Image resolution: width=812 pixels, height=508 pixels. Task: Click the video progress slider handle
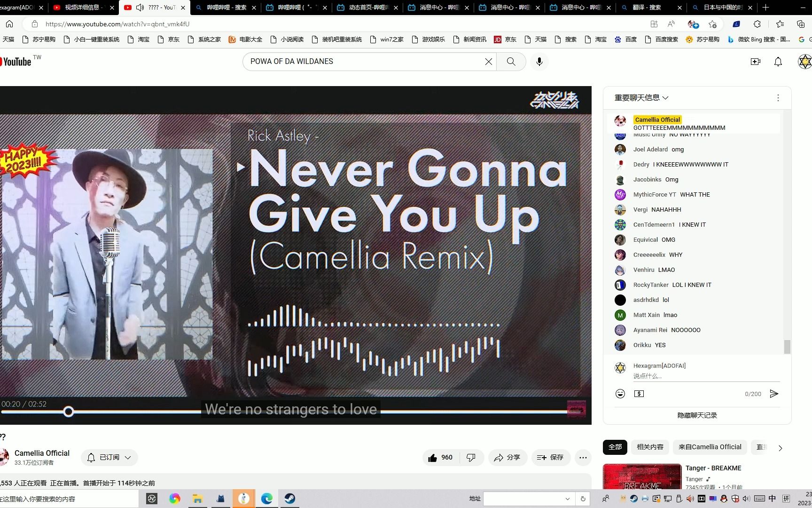coord(69,412)
